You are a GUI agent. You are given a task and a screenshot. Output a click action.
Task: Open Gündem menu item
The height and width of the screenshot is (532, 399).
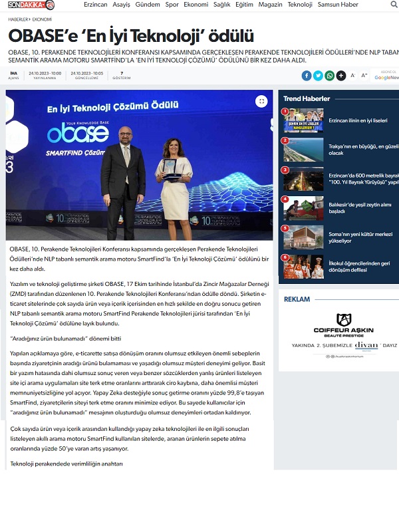coord(148,5)
